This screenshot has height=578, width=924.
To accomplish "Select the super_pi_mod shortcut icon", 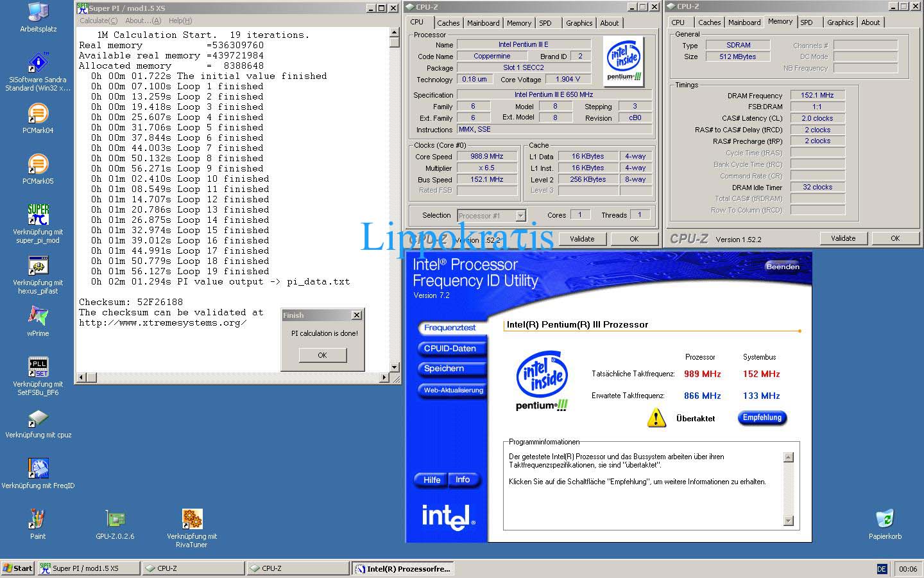I will 38,215.
